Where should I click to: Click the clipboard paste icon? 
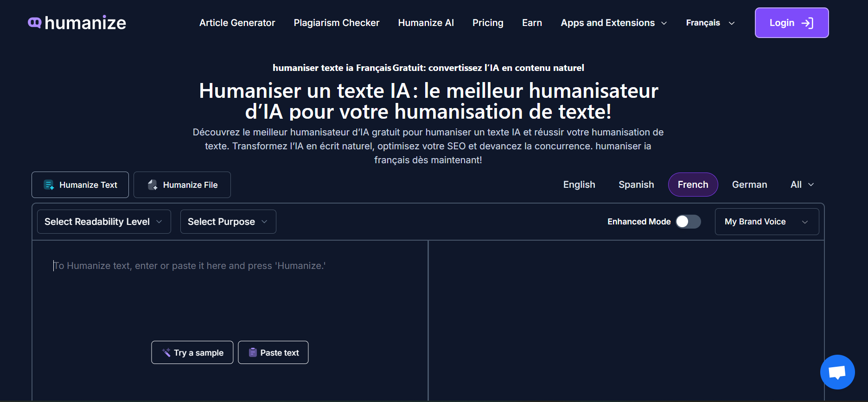click(253, 353)
